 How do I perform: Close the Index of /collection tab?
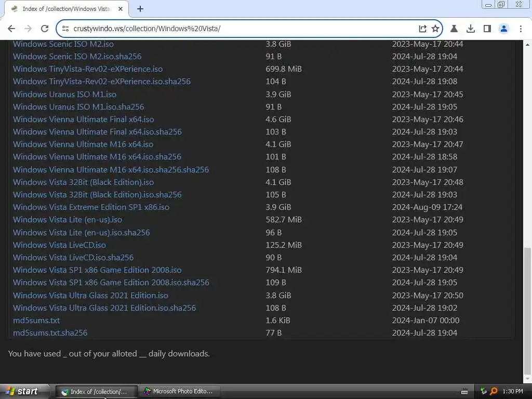click(x=121, y=9)
